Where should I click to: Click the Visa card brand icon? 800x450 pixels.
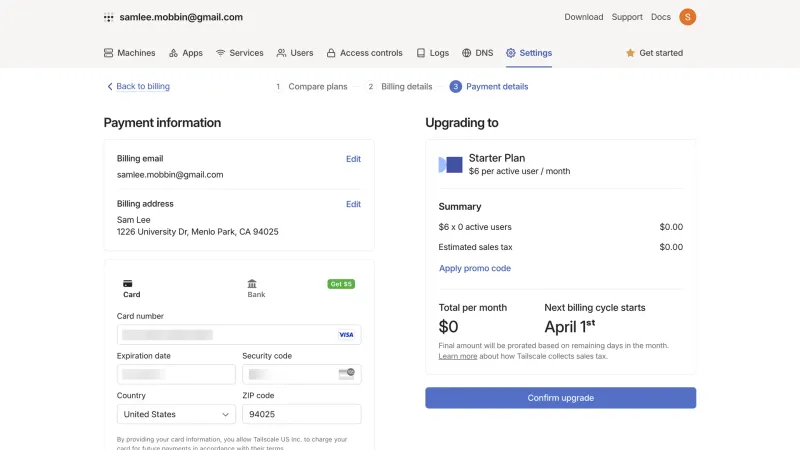coord(346,335)
